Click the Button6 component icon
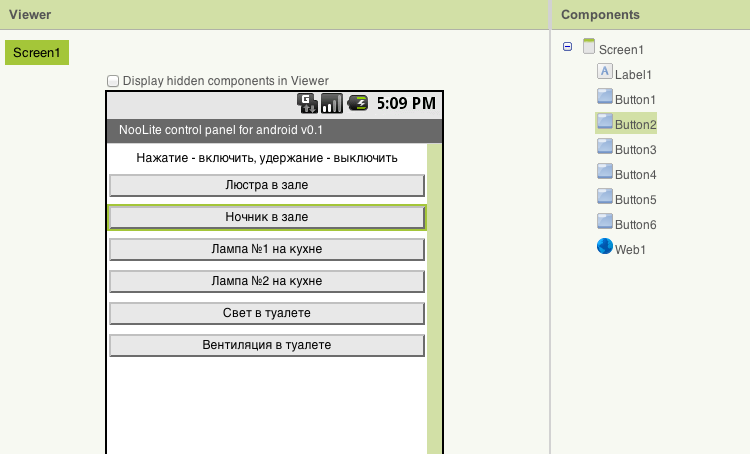This screenshot has height=454, width=750. pos(605,221)
